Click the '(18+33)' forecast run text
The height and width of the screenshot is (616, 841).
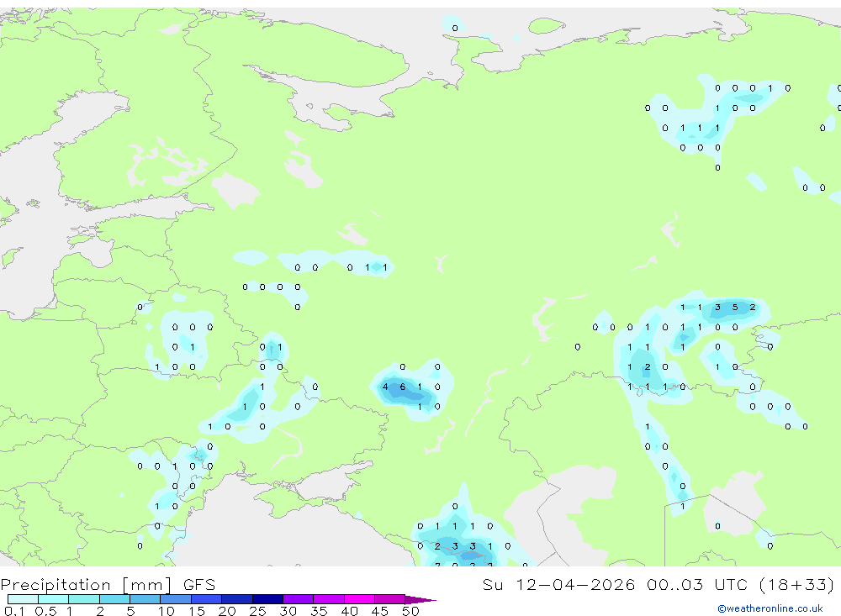pyautogui.click(x=797, y=584)
